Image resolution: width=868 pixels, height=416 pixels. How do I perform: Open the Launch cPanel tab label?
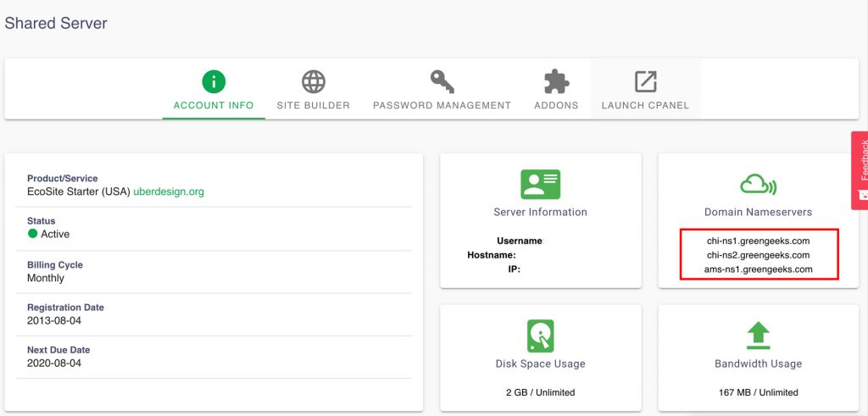coord(645,106)
